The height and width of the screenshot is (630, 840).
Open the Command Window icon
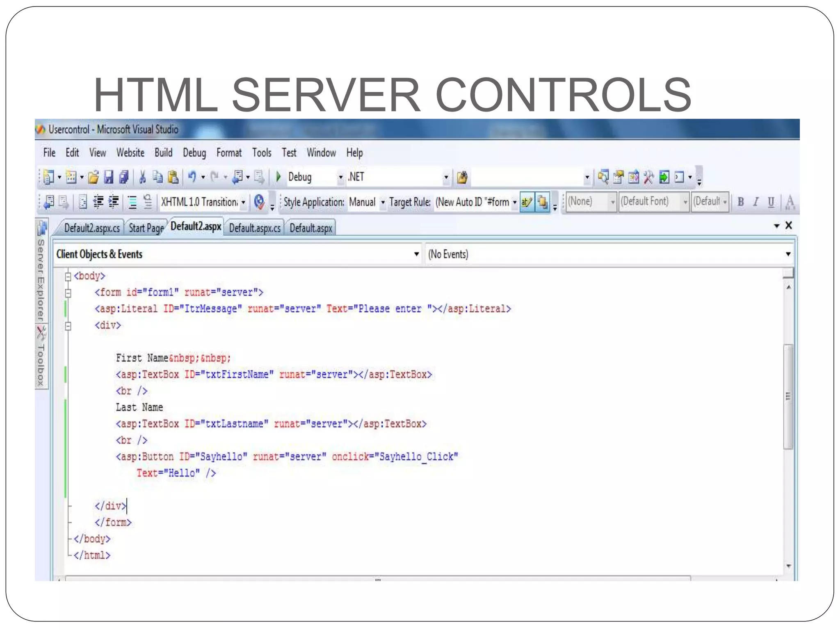tap(680, 177)
